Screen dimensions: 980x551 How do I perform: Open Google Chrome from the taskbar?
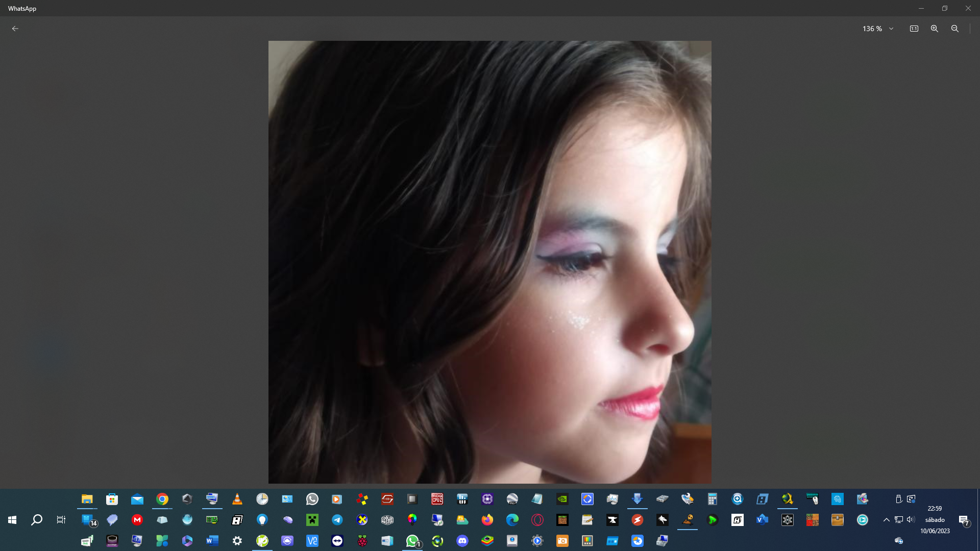162,499
